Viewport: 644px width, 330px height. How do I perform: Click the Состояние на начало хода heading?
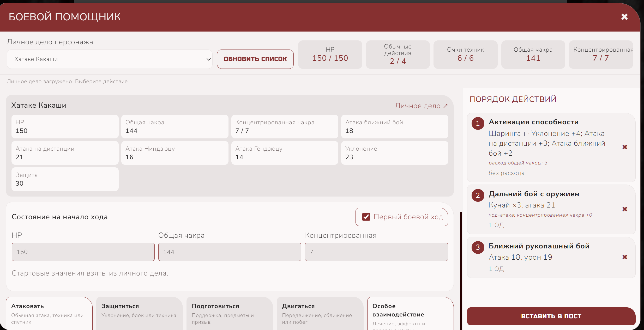(x=60, y=217)
